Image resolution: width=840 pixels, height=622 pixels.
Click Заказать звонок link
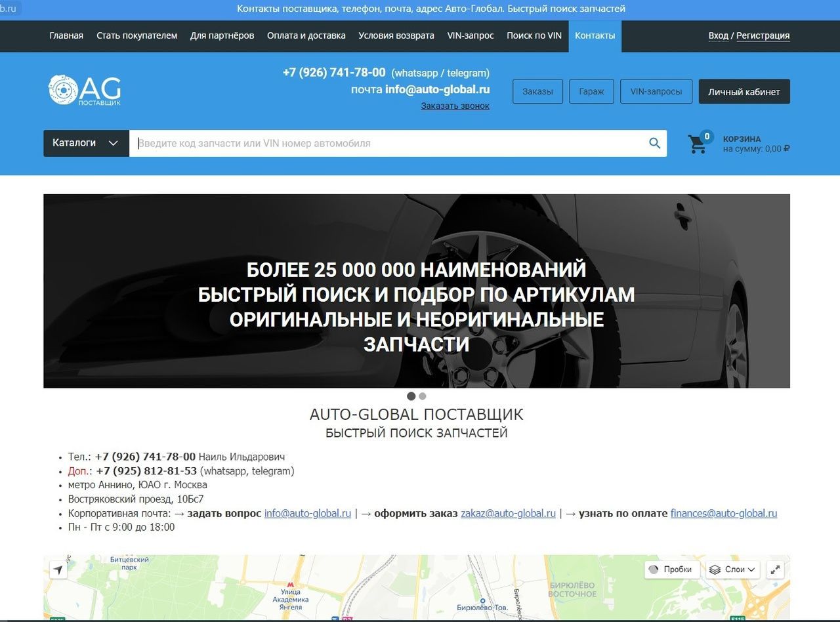(455, 106)
